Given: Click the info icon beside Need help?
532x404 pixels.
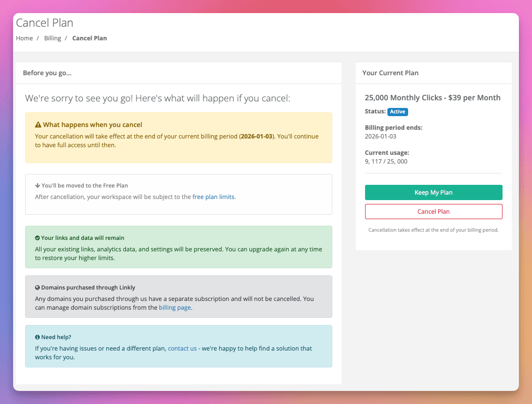Looking at the screenshot, I should point(38,337).
